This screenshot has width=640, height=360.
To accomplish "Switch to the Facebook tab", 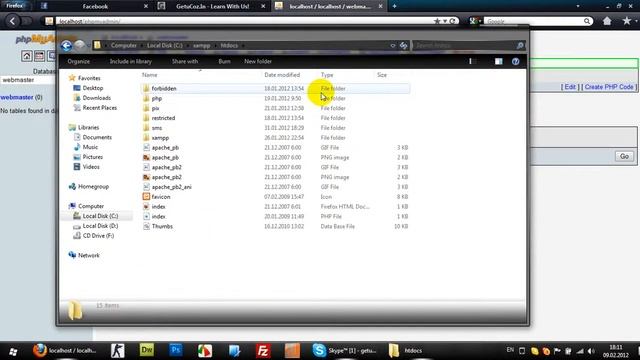I will pyautogui.click(x=95, y=6).
